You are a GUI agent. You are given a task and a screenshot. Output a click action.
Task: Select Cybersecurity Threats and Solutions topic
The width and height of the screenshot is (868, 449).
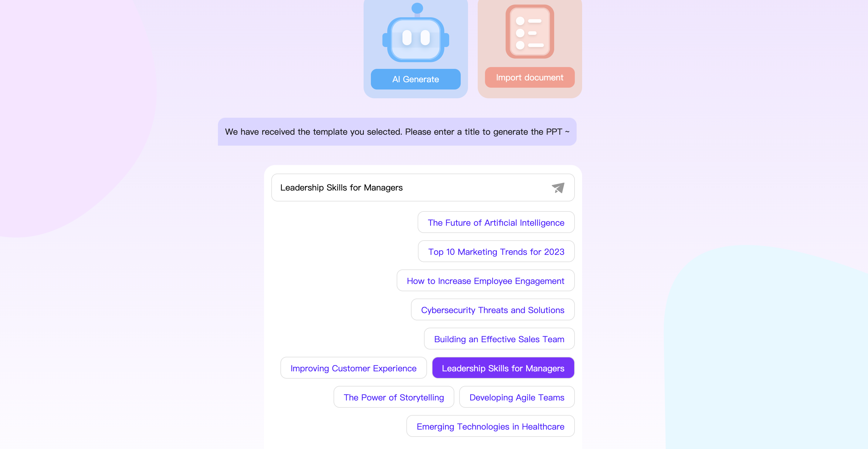coord(493,309)
